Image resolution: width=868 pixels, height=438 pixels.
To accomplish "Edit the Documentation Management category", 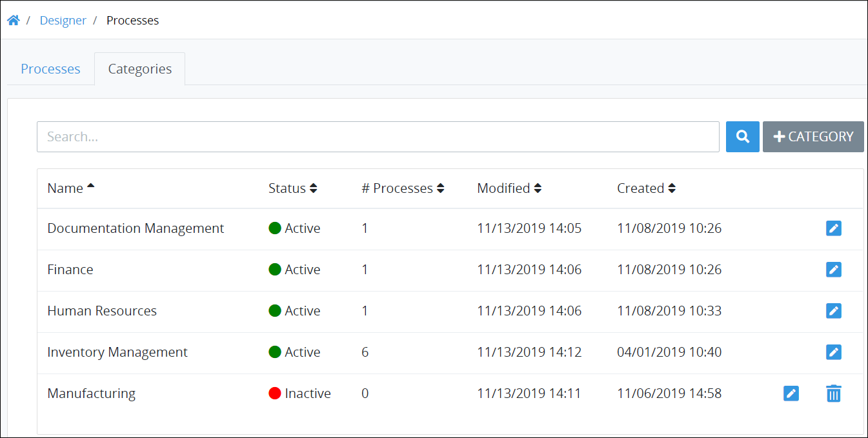I will [x=834, y=228].
